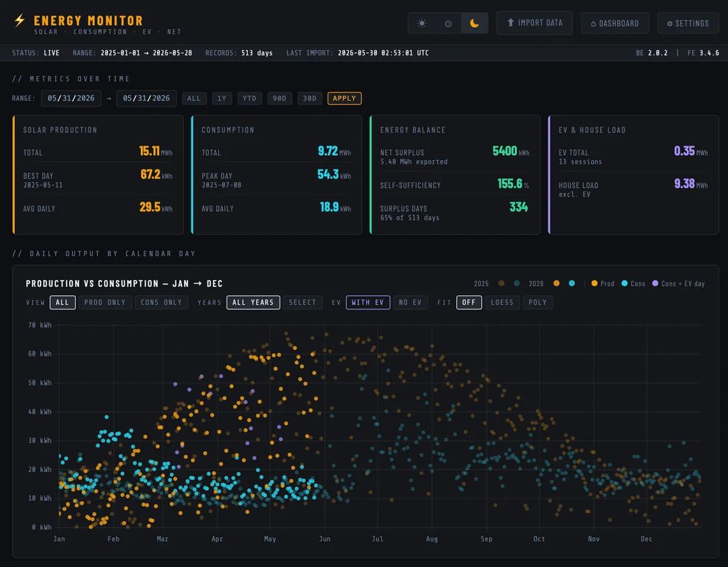728x567 pixels.
Task: Click the peak day date 2025-07-08
Action: point(222,185)
